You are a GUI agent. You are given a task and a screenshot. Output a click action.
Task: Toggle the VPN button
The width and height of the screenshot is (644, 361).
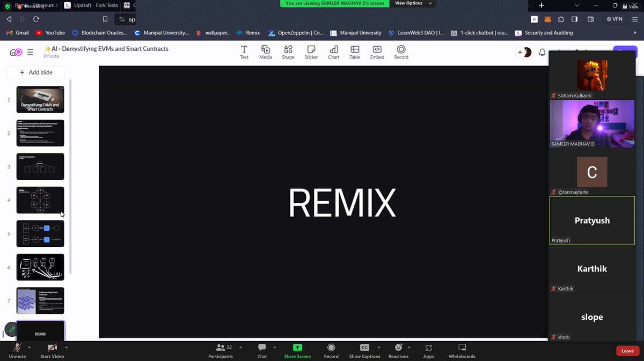click(614, 19)
